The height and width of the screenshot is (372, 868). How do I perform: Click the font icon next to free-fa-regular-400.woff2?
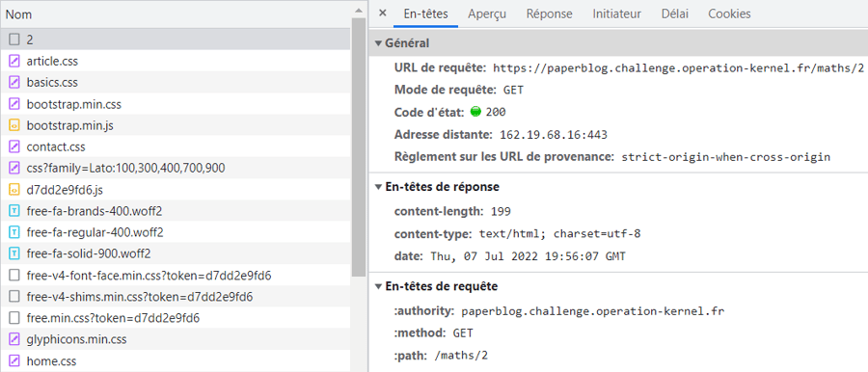point(14,232)
